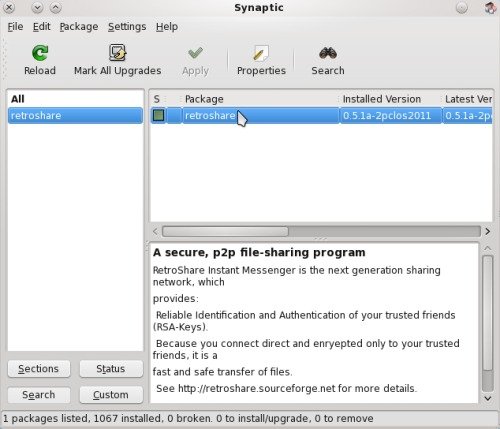Sort by Installed Version column header

391,99
